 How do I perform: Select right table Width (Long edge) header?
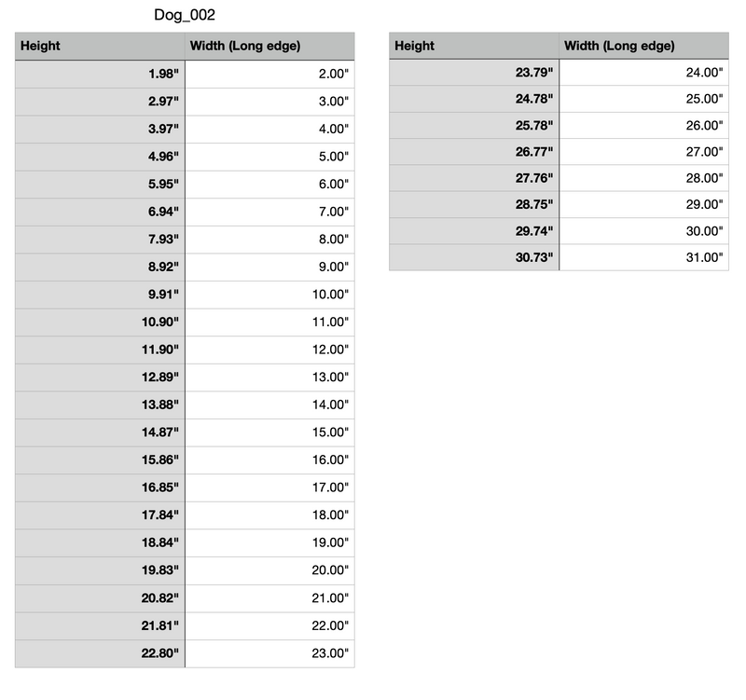[x=643, y=46]
